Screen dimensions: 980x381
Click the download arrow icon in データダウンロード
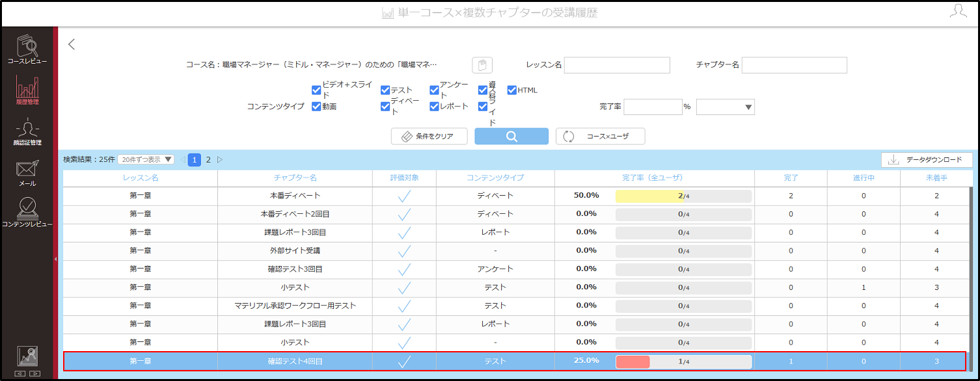point(893,160)
